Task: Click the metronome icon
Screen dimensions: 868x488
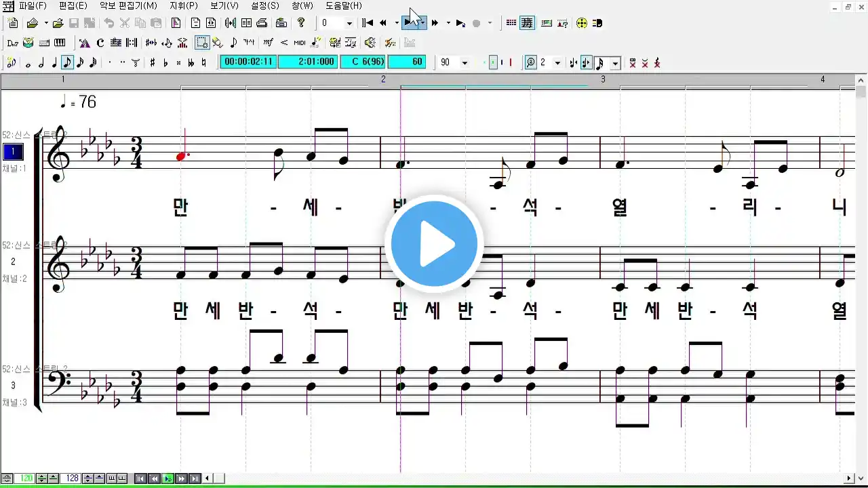Action: click(x=85, y=43)
